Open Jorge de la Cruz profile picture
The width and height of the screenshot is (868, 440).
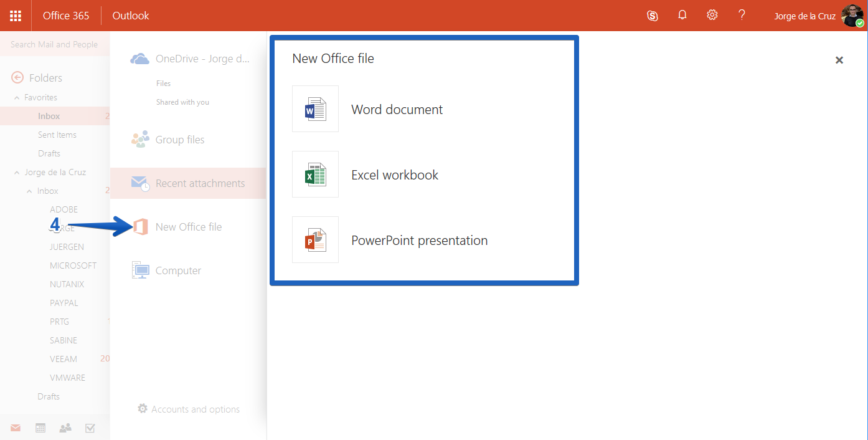pos(852,16)
